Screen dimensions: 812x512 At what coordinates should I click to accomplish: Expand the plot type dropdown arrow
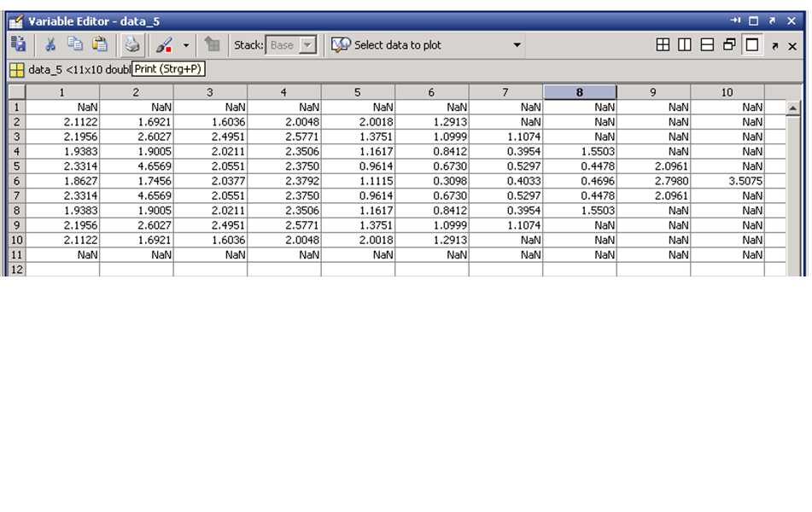(517, 45)
